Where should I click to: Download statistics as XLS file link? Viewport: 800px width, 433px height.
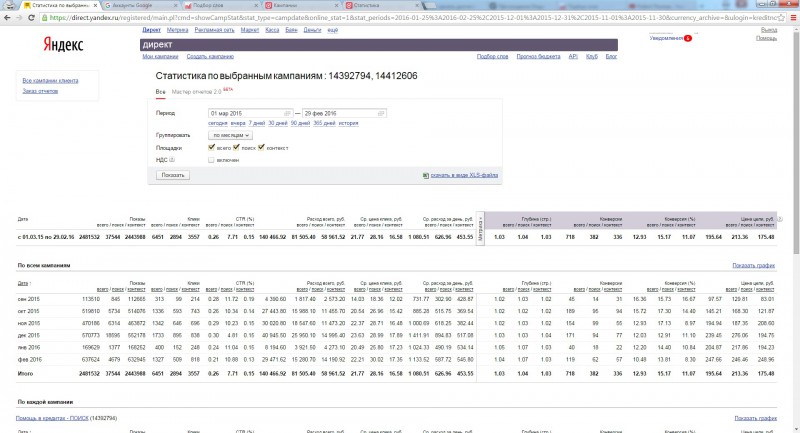[x=464, y=175]
